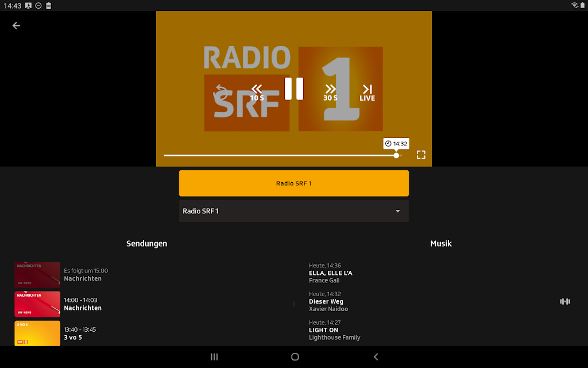
Task: Restart the current programme from beginning
Action: coord(221,92)
